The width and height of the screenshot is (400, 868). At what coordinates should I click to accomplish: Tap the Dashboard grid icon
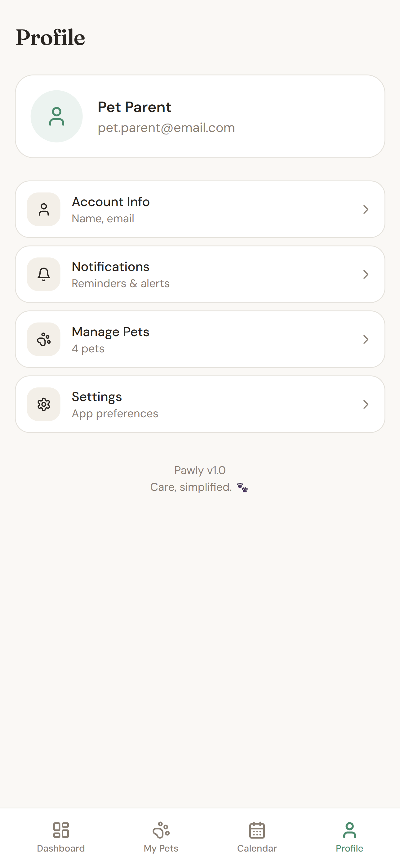(x=61, y=830)
